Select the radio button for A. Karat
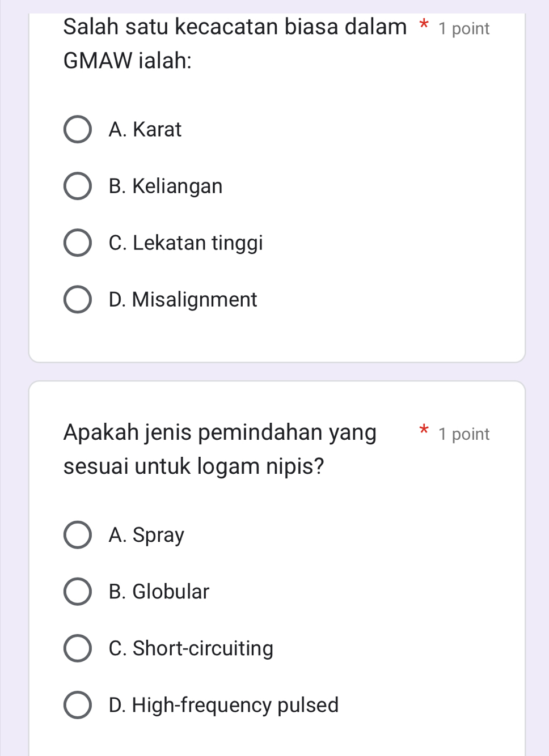549x756 pixels. 77,130
